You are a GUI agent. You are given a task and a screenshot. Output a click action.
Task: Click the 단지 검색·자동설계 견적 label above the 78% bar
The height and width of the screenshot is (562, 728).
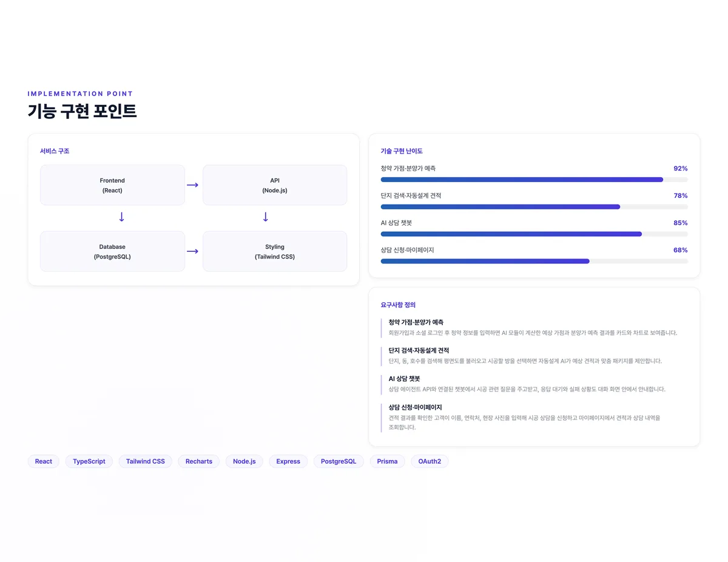pyautogui.click(x=411, y=195)
